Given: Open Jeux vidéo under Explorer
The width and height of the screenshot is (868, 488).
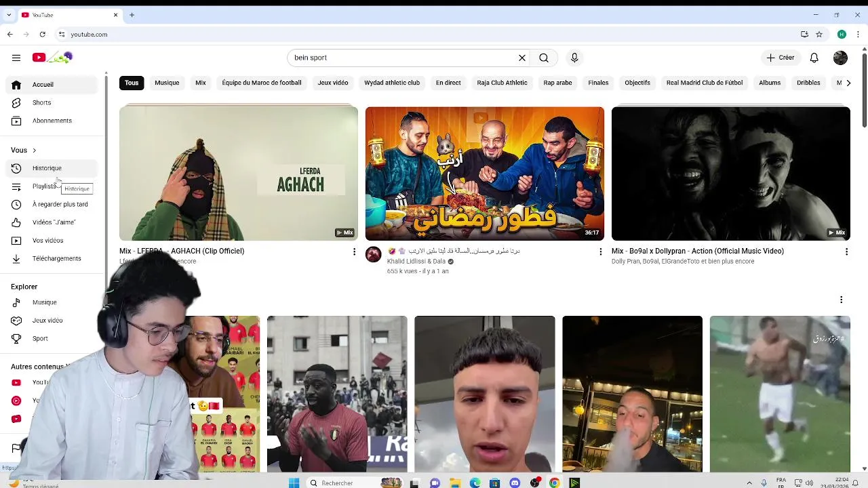Looking at the screenshot, I should (53, 320).
